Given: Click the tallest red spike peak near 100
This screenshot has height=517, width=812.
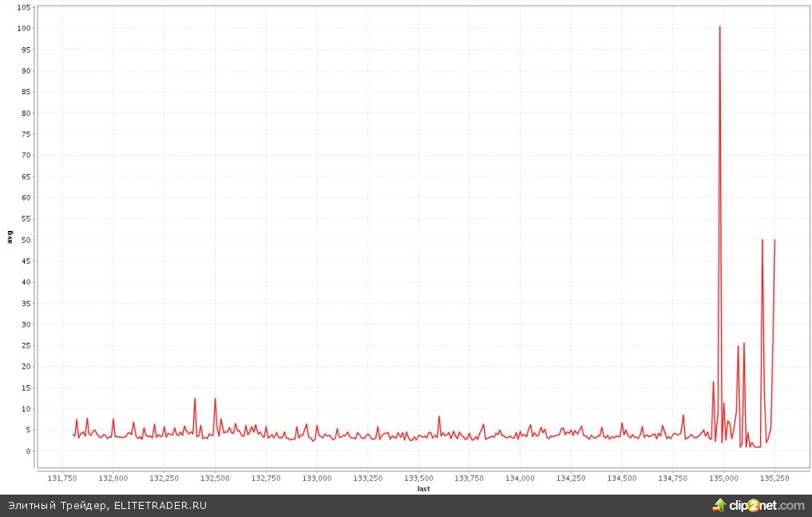Looking at the screenshot, I should pos(719,28).
